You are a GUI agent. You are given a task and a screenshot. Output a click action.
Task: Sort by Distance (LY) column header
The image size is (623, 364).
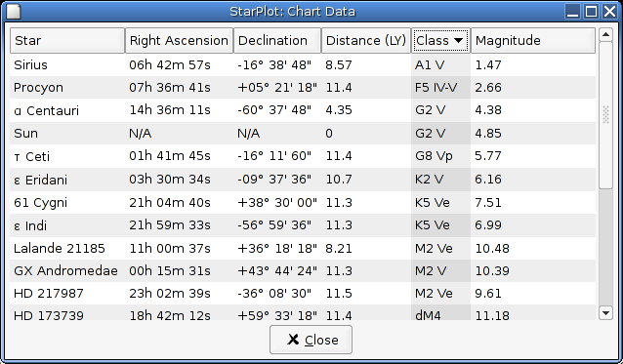(x=366, y=40)
